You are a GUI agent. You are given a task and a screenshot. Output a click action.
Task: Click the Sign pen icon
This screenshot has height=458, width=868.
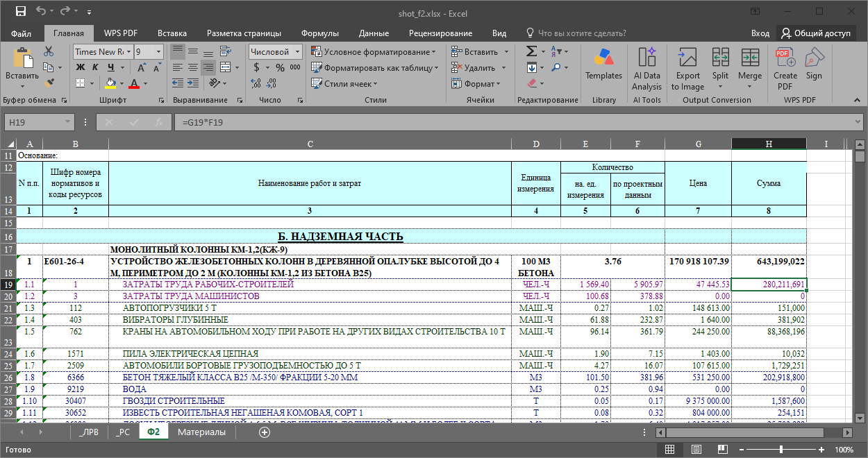tap(814, 56)
